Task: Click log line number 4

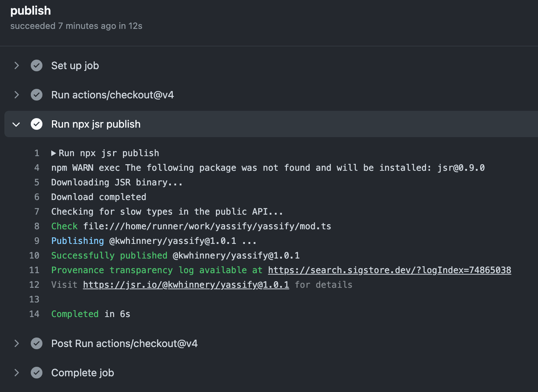Action: [37, 168]
